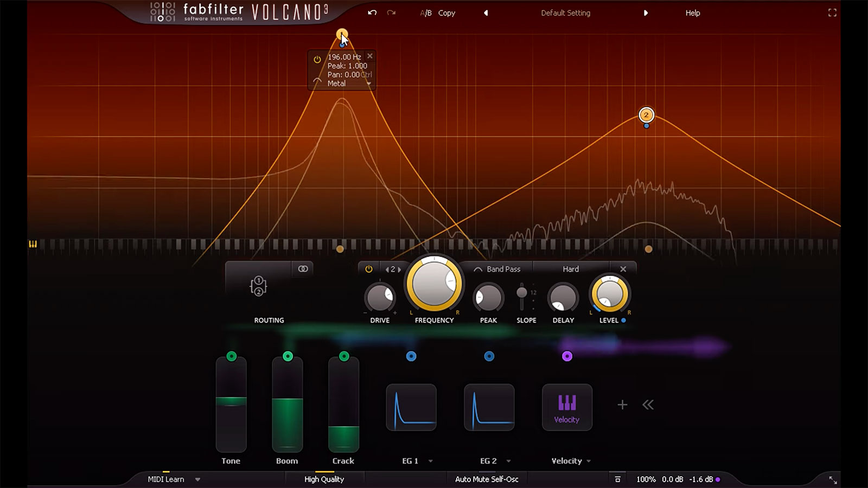Toggle the routing stereo link button

(x=303, y=268)
